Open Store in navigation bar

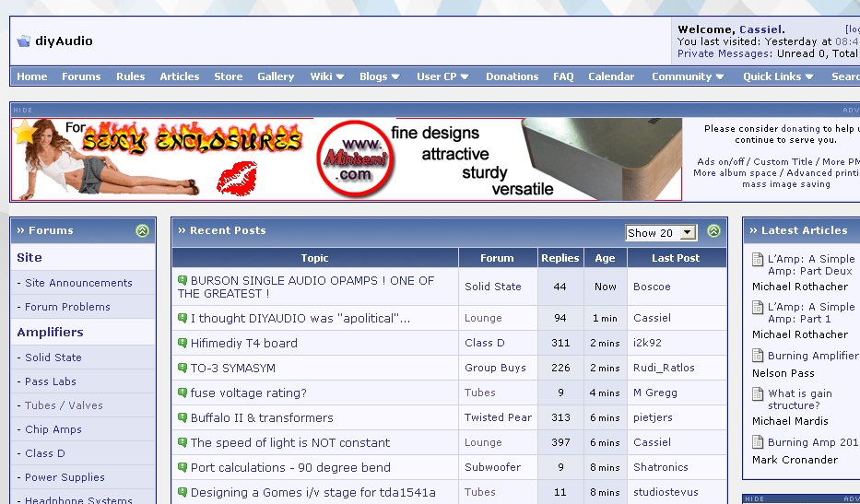(x=229, y=76)
